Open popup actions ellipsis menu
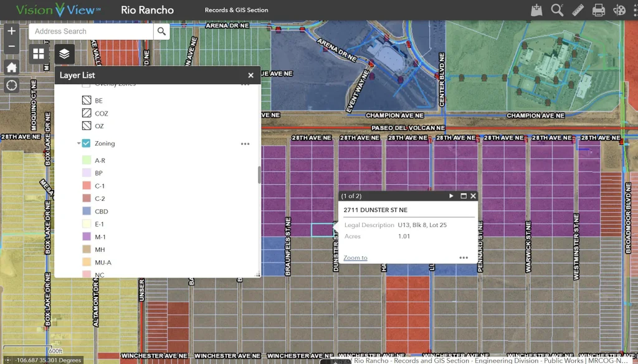638x364 pixels. click(x=464, y=258)
